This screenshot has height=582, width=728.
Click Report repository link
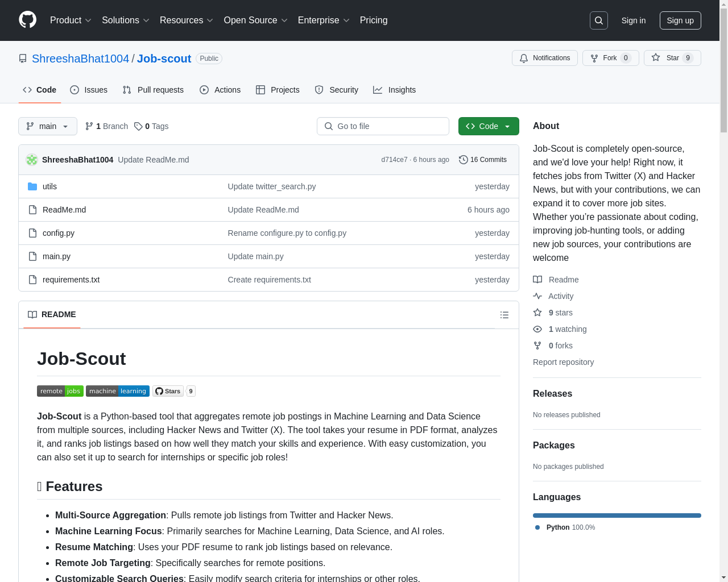563,362
